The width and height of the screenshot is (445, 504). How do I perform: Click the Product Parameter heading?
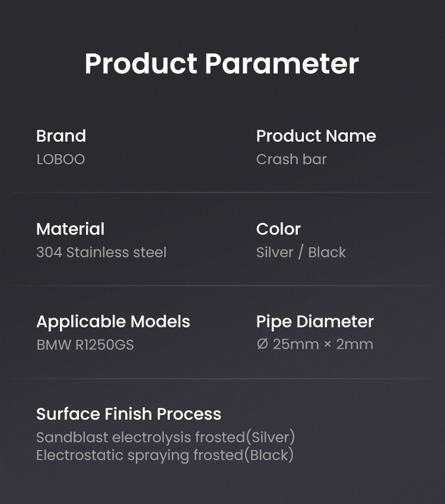point(221,64)
